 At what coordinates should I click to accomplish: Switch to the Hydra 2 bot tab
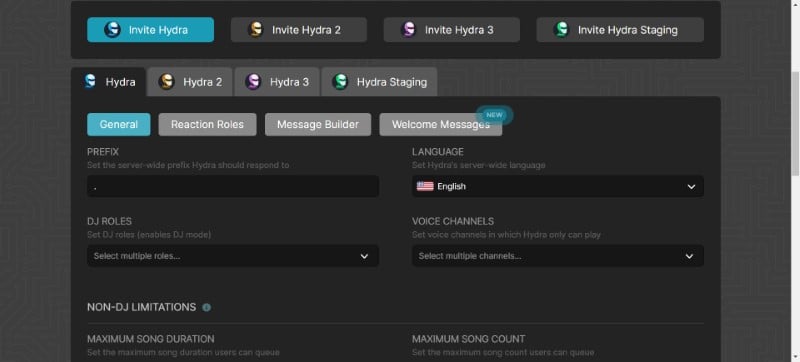point(190,82)
